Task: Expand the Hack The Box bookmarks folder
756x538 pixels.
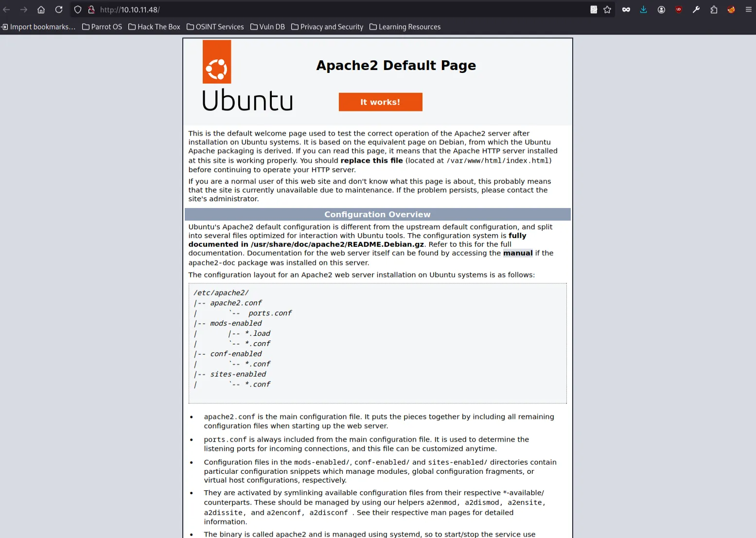Action: pos(154,27)
